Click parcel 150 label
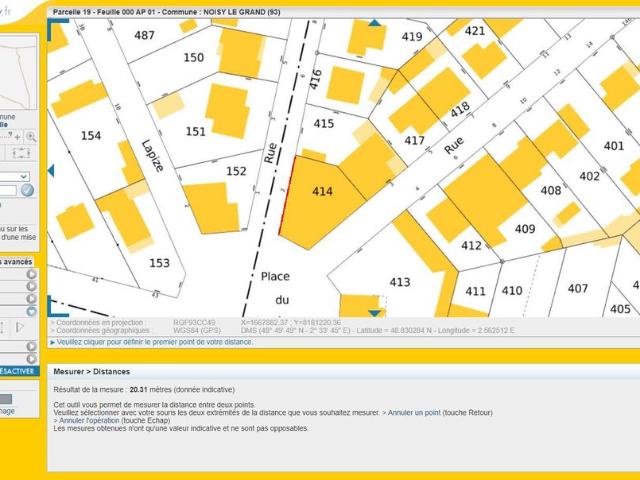This screenshot has width=640, height=480. (193, 58)
